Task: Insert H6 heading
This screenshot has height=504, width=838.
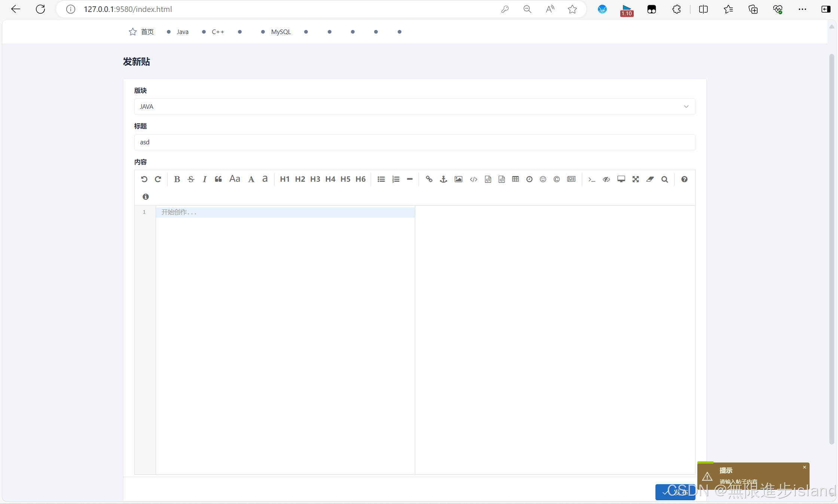Action: click(361, 179)
